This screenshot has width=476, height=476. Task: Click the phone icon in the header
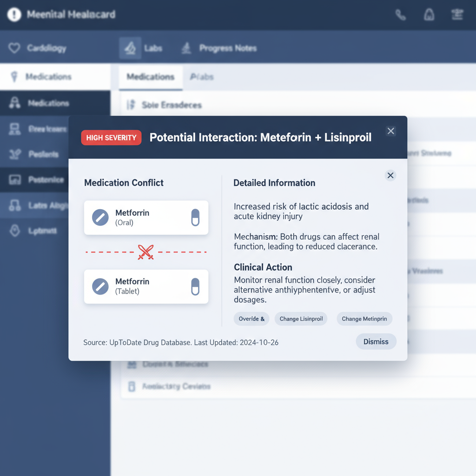(x=401, y=14)
